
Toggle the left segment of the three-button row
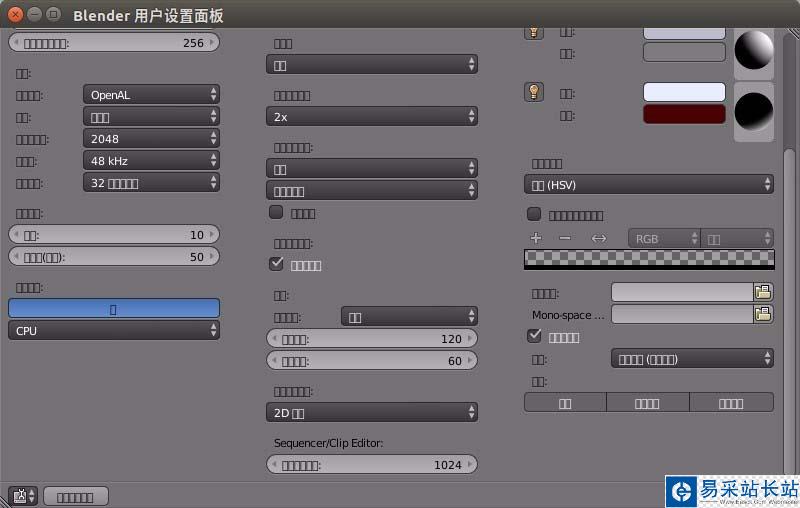click(x=565, y=402)
